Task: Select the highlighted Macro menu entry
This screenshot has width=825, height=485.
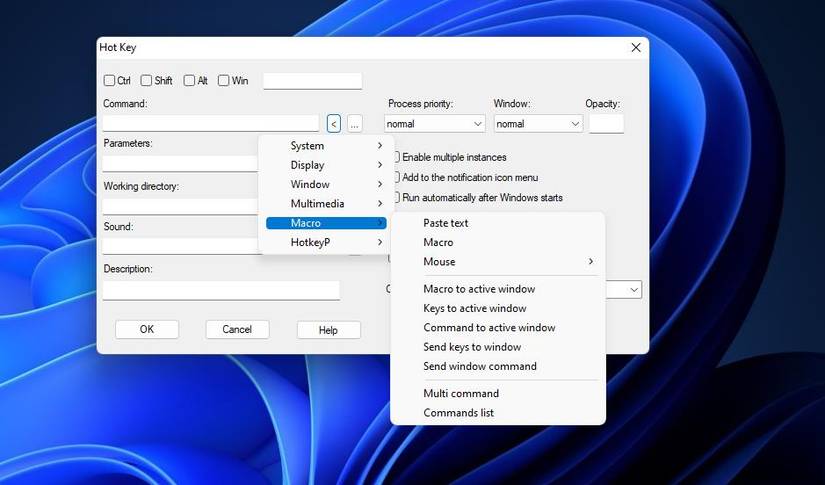Action: (x=326, y=223)
